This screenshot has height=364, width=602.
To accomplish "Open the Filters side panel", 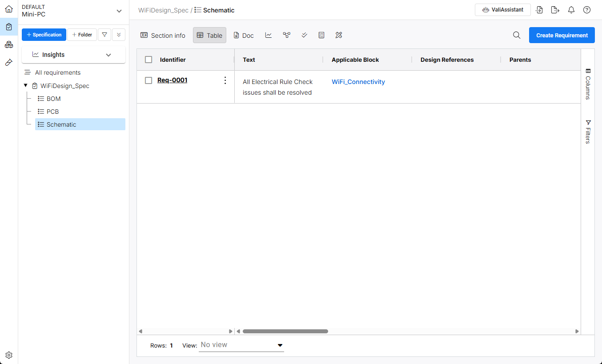I will (588, 132).
